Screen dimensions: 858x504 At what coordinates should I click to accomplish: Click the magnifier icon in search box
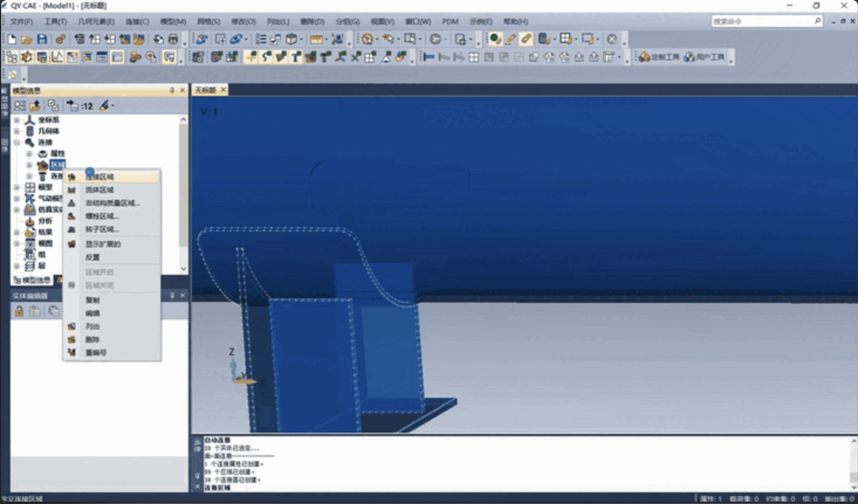click(817, 21)
